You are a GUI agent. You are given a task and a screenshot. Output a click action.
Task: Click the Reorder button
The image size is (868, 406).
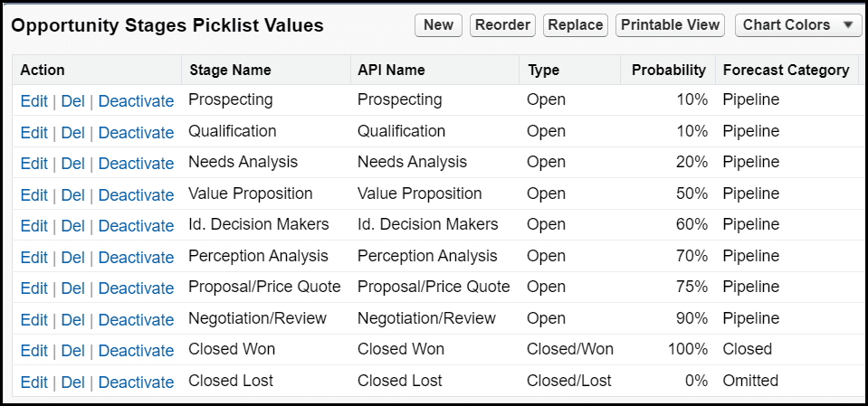[502, 25]
